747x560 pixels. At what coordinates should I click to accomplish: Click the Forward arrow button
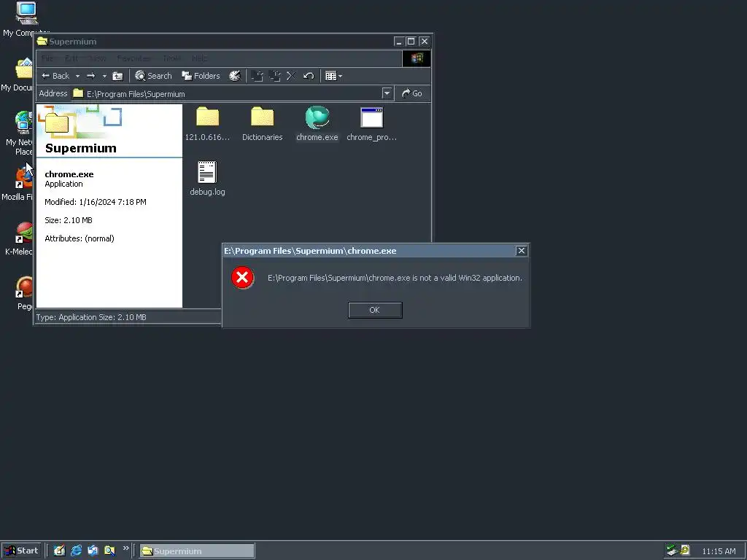point(91,76)
